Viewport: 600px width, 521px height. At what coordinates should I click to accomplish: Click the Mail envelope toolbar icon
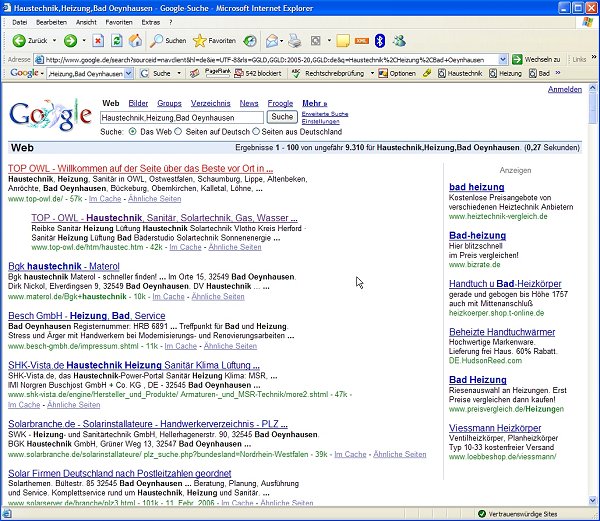(272, 41)
